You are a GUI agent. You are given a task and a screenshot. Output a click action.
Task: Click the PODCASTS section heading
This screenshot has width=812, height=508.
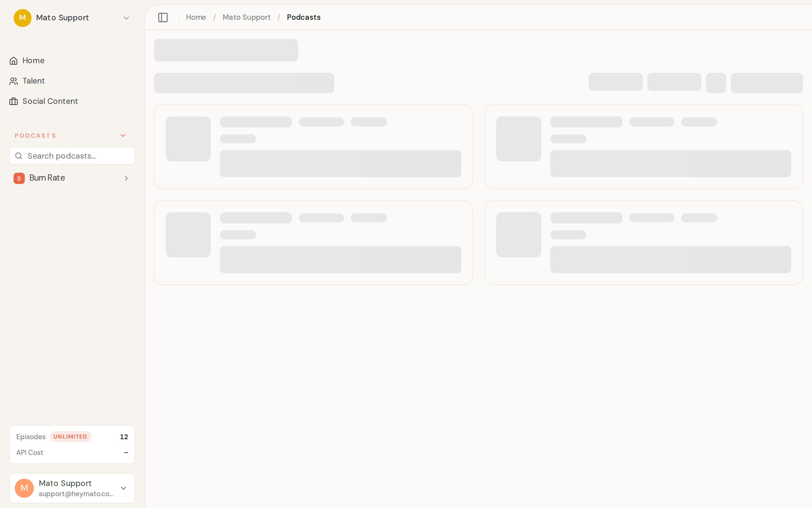coord(35,136)
